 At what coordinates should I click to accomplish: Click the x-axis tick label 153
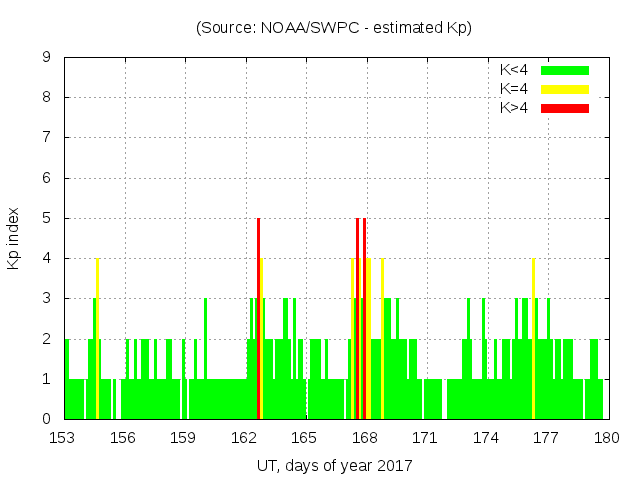[x=63, y=438]
